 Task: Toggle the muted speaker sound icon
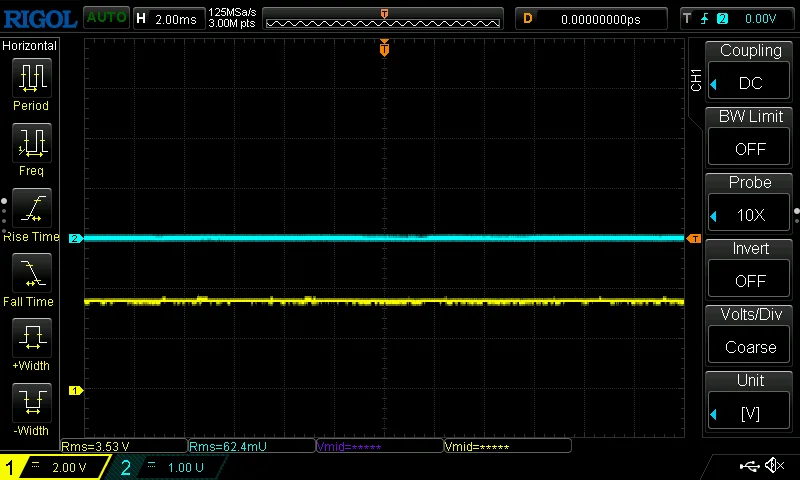tap(774, 466)
